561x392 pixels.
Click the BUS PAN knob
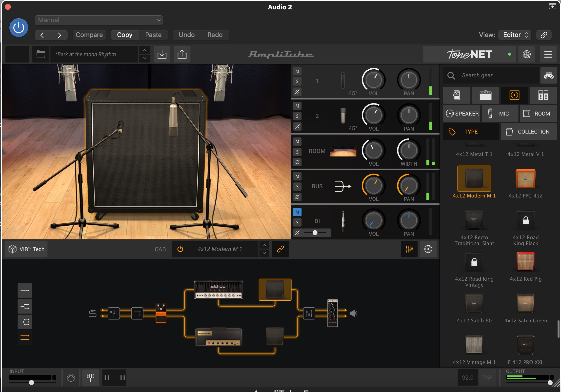409,185
